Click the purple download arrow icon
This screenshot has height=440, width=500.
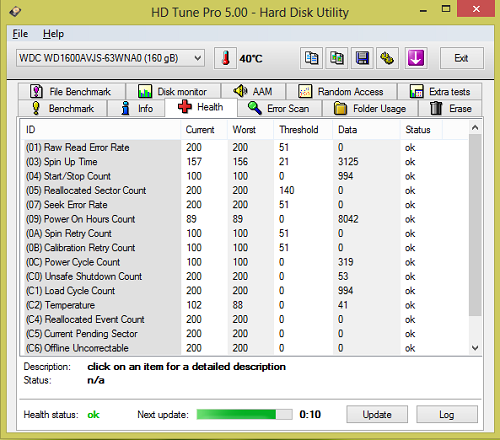click(x=416, y=58)
